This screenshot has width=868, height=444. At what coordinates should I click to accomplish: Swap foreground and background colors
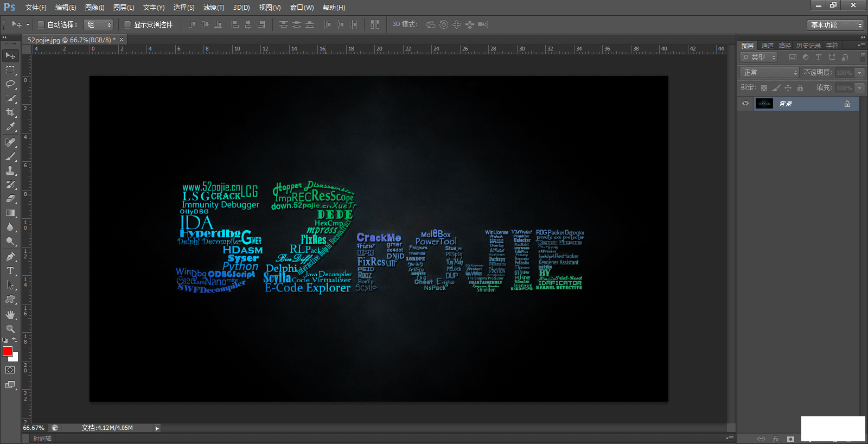(x=15, y=340)
